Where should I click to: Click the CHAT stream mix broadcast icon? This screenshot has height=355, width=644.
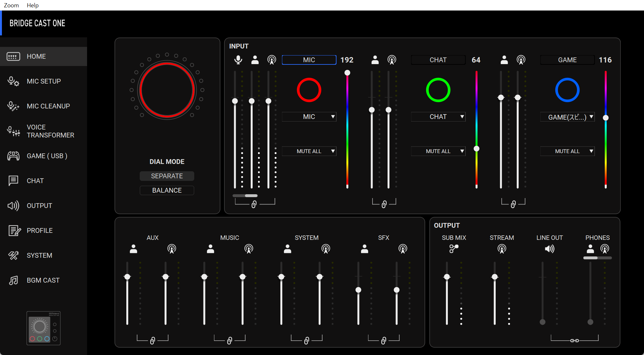tap(392, 60)
